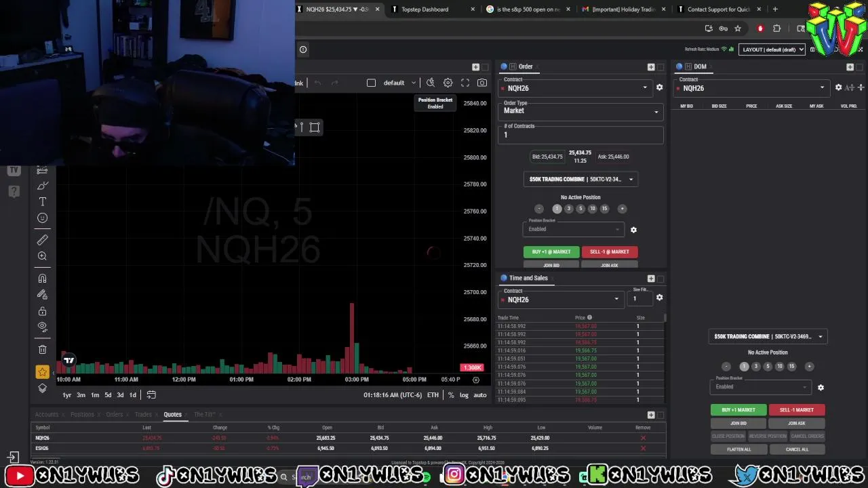Open Order position bracket settings gear
This screenshot has width=868, height=488.
633,230
